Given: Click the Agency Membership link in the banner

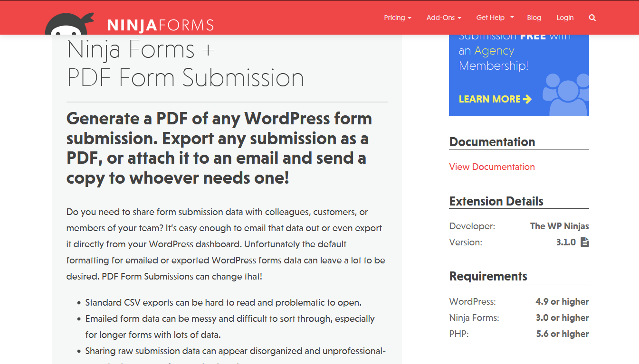Looking at the screenshot, I should [x=494, y=58].
